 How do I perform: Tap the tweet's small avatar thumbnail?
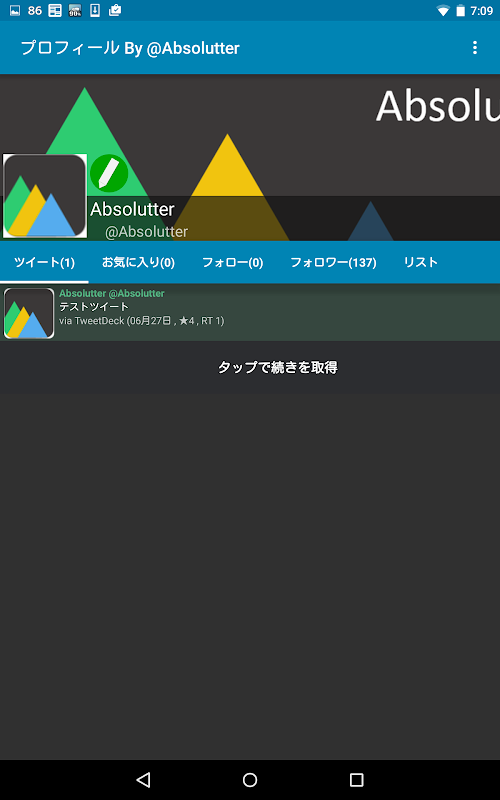point(29,313)
